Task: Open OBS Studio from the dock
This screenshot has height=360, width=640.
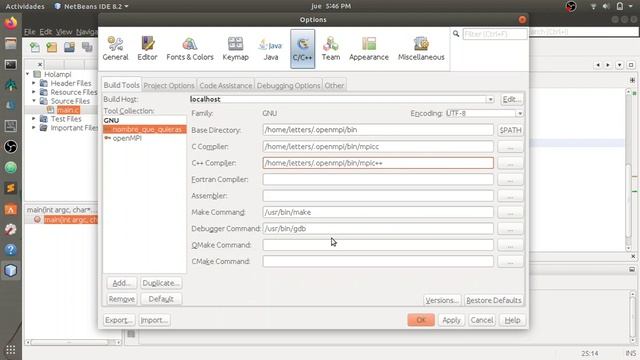Action: (11, 147)
